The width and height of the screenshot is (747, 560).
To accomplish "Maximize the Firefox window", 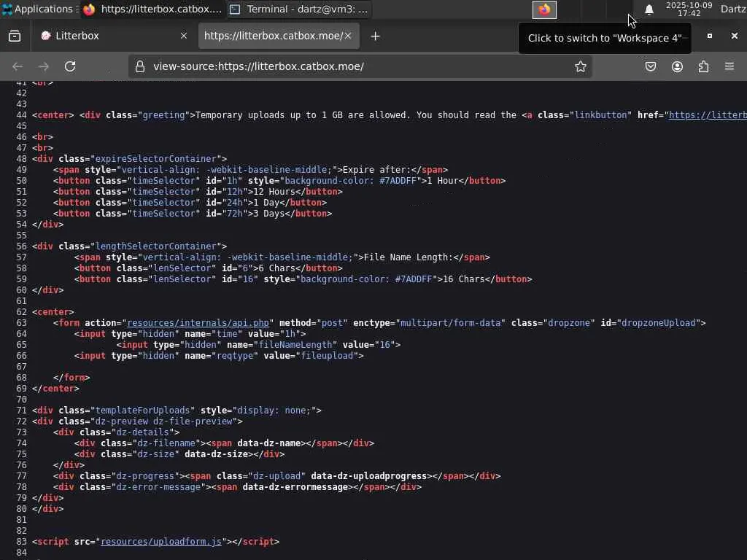I will point(709,36).
